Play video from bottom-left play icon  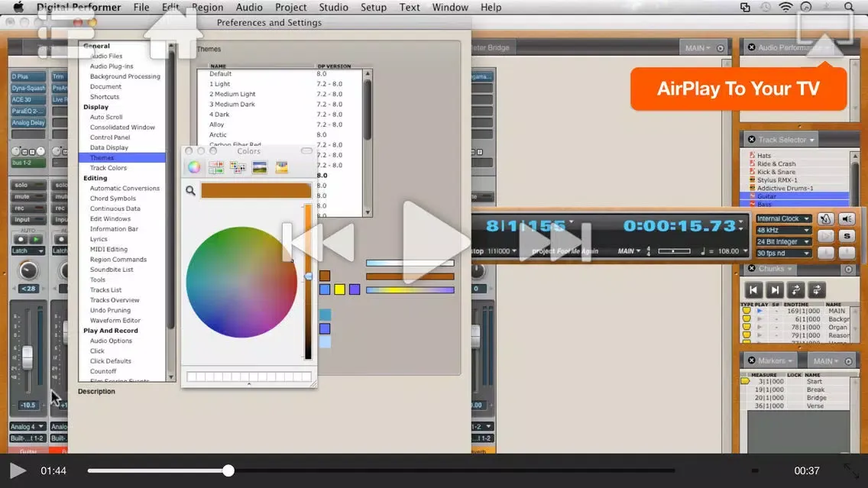coord(18,471)
